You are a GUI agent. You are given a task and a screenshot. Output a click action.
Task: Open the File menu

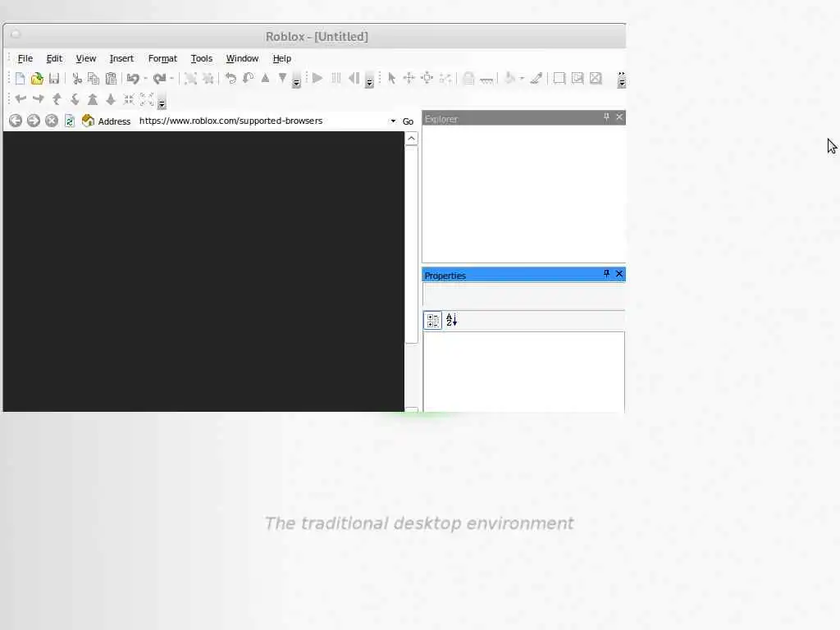tap(25, 58)
